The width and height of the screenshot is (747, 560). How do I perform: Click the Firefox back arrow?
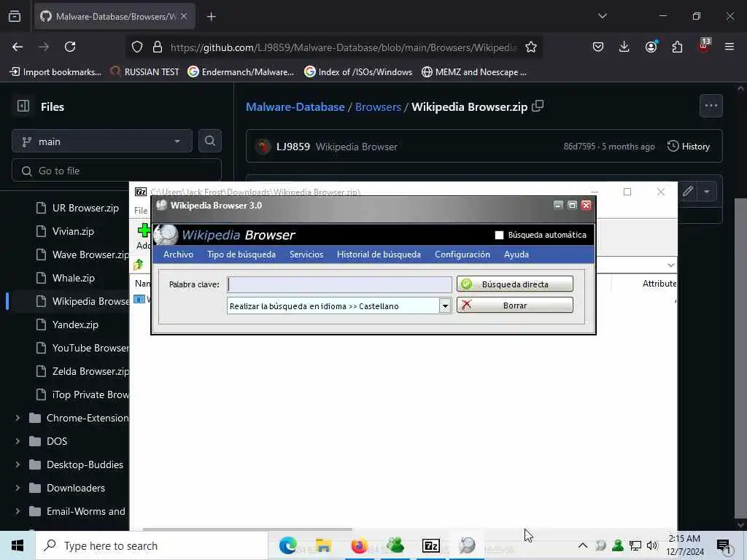(18, 47)
